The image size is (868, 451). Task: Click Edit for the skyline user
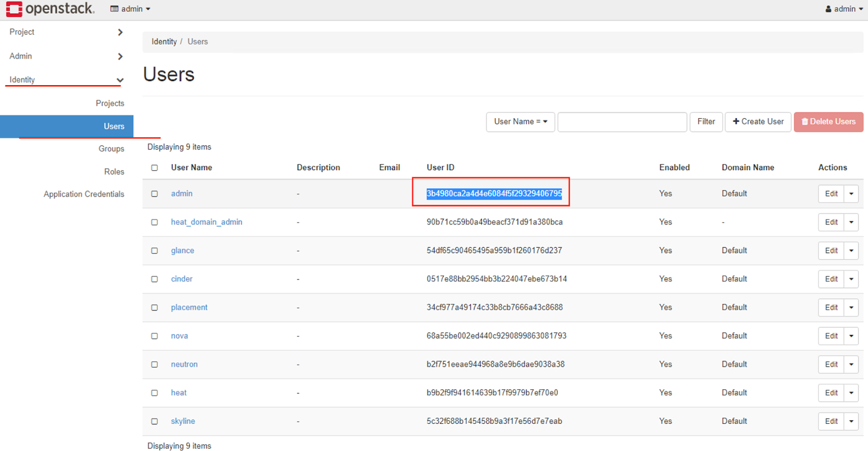(x=831, y=421)
